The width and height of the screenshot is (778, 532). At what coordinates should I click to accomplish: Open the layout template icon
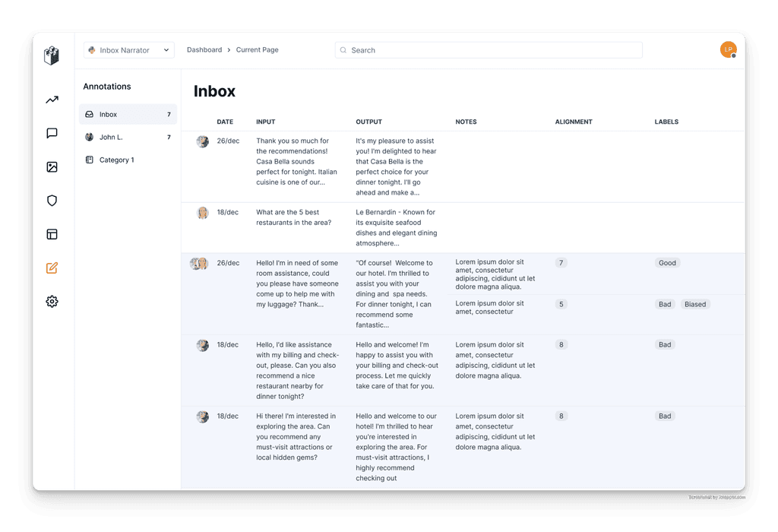pos(52,234)
